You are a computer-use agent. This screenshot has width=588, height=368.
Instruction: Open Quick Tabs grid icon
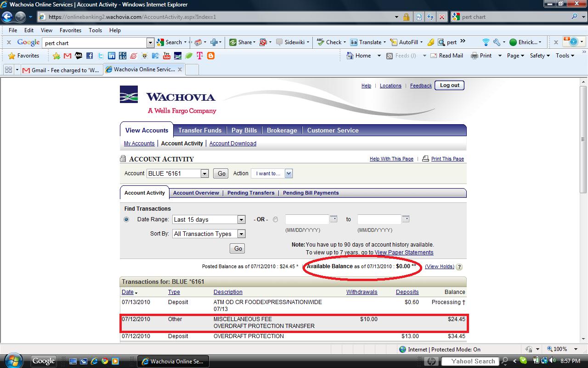pyautogui.click(x=8, y=70)
